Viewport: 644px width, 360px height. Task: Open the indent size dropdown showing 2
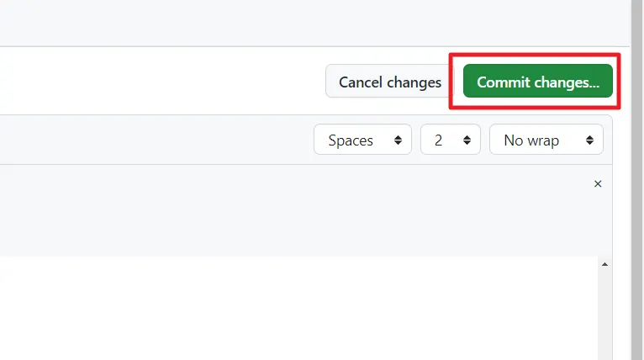[x=450, y=140]
